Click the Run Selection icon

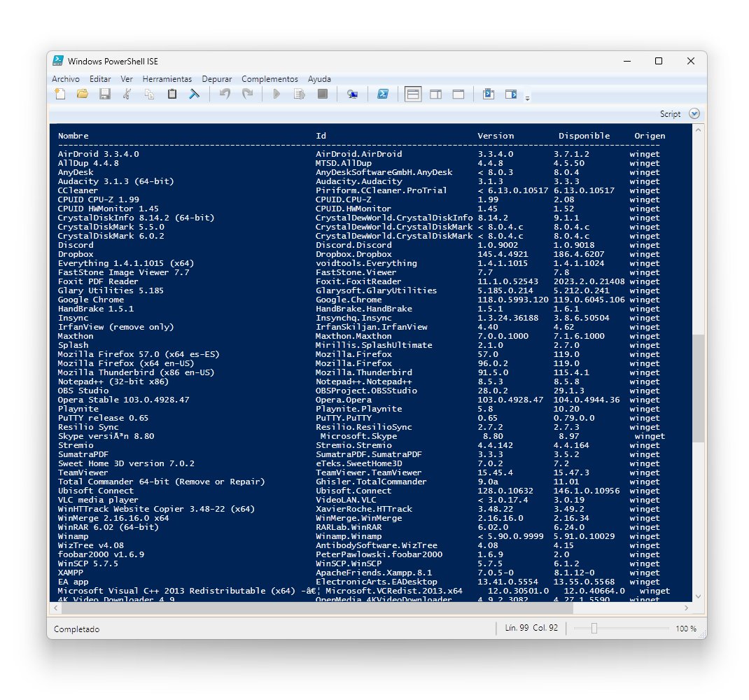click(300, 94)
